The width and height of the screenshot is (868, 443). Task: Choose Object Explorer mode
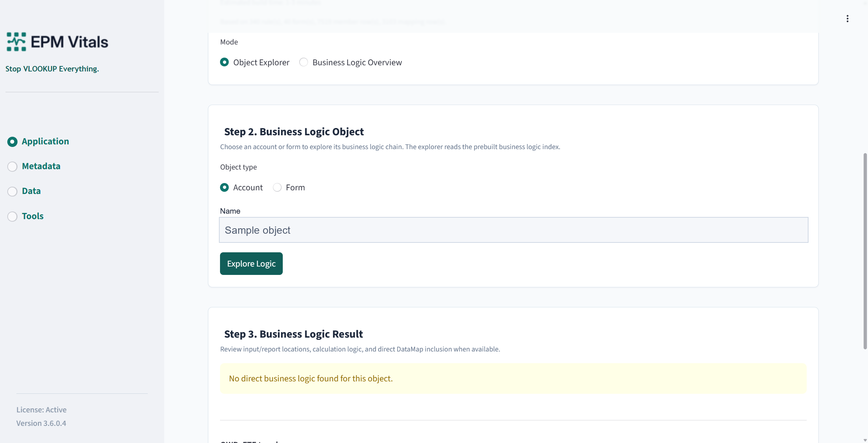(255, 62)
